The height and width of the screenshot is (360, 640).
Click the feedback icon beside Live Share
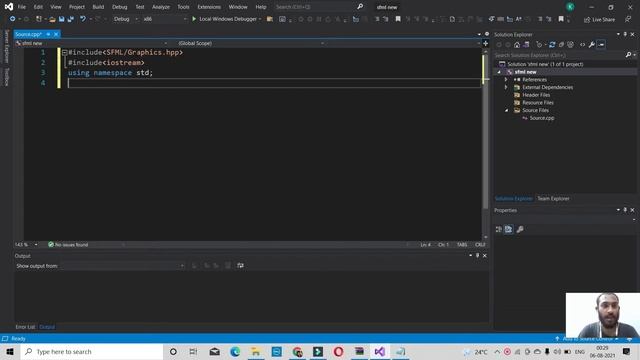point(628,19)
